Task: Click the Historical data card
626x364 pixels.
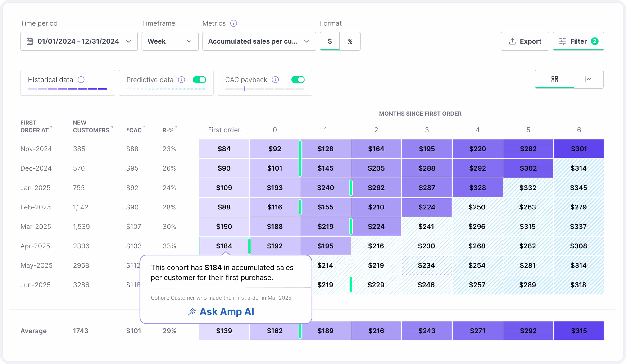Action: tap(68, 83)
